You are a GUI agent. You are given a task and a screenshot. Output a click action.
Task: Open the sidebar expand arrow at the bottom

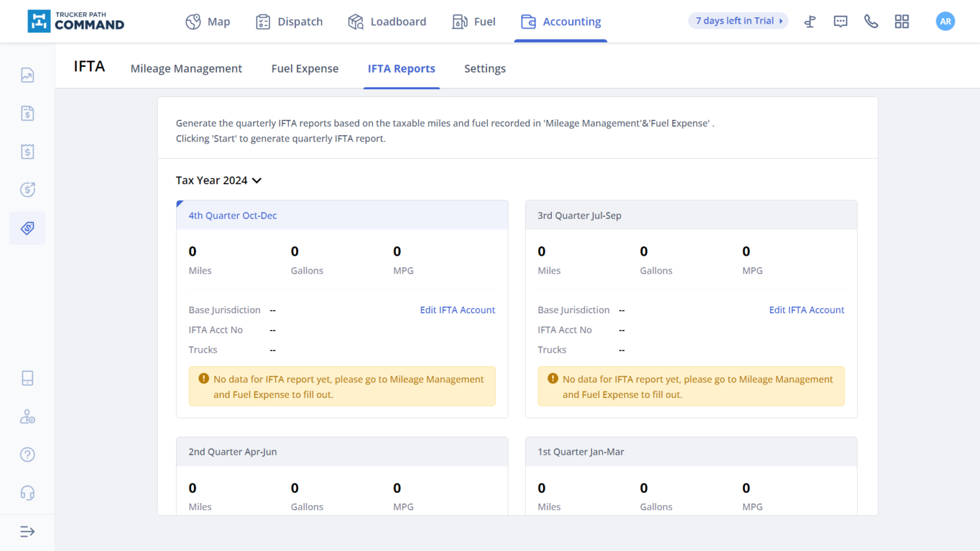pyautogui.click(x=27, y=531)
